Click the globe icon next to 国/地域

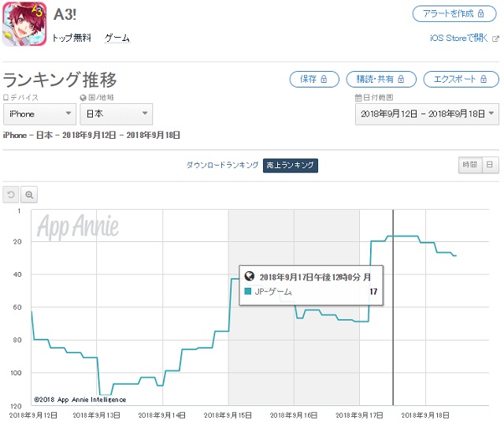[83, 98]
